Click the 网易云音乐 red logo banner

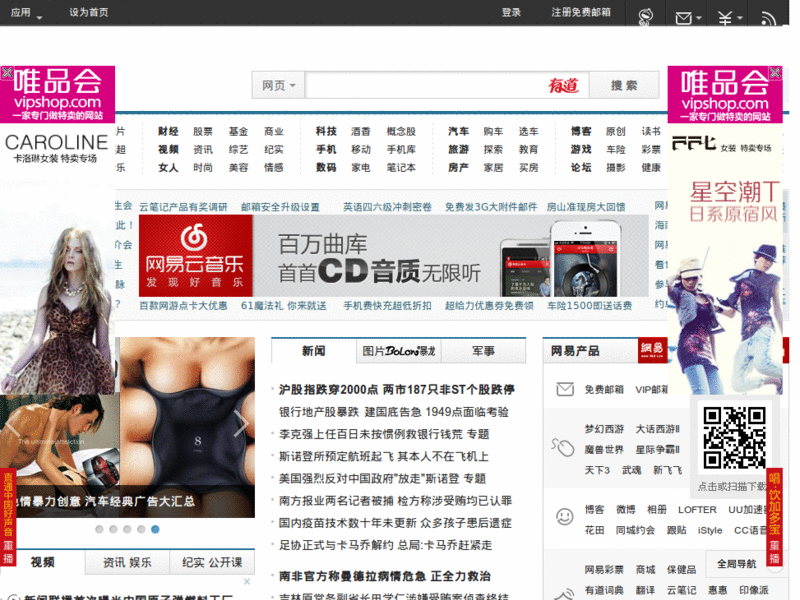tap(195, 256)
